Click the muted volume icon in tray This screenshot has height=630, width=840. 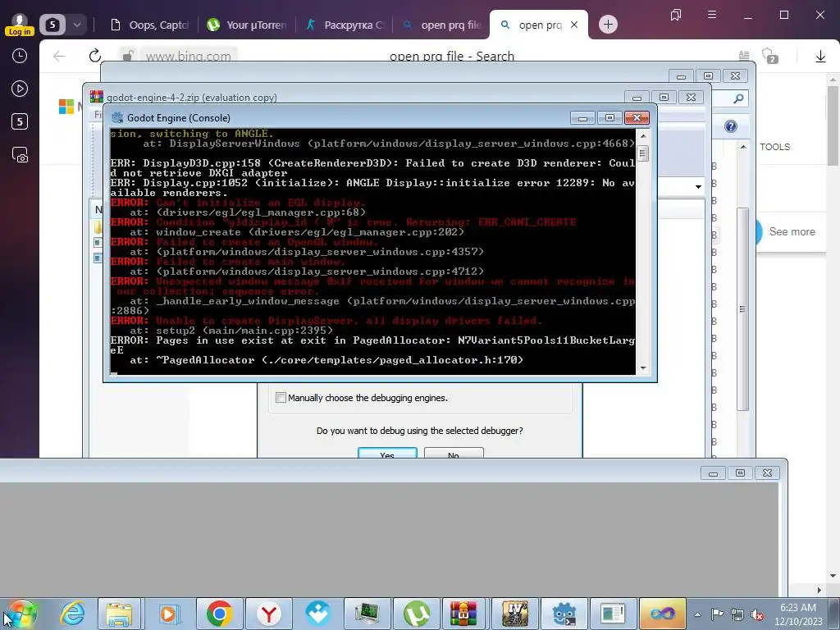(x=757, y=614)
